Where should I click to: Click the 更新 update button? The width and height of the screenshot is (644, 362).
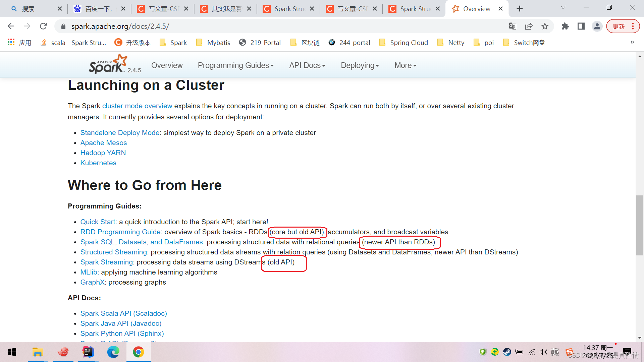[623, 26]
